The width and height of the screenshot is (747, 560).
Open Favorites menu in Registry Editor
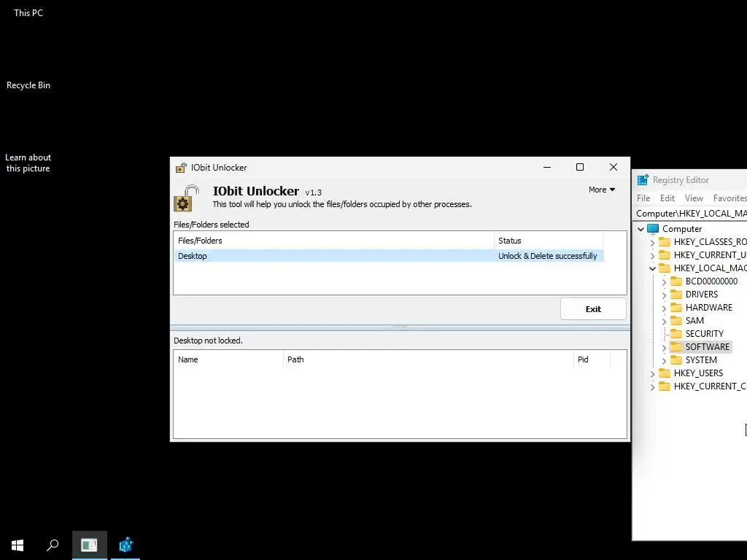click(729, 198)
